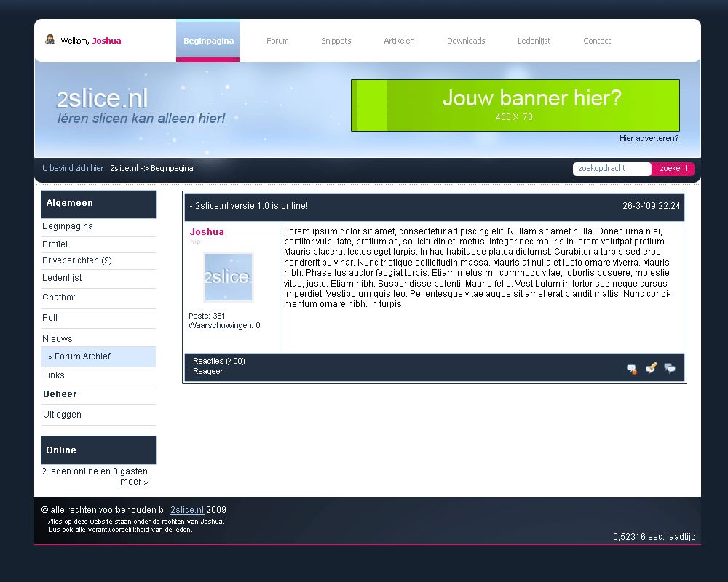Click Joshua's 2slice profile avatar image
728x582 pixels.
point(228,277)
